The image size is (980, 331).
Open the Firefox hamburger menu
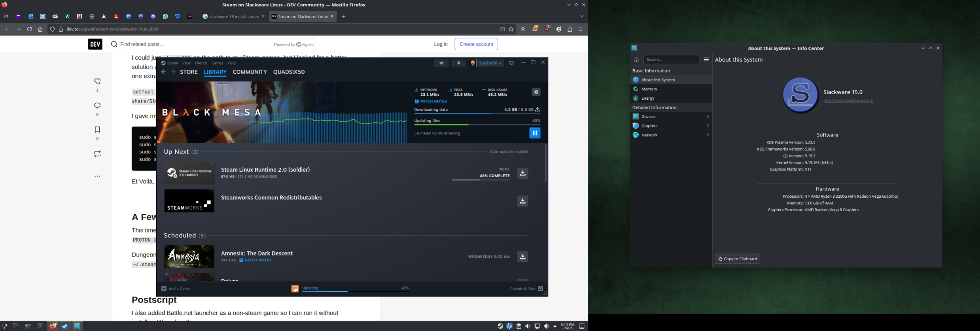pyautogui.click(x=581, y=29)
